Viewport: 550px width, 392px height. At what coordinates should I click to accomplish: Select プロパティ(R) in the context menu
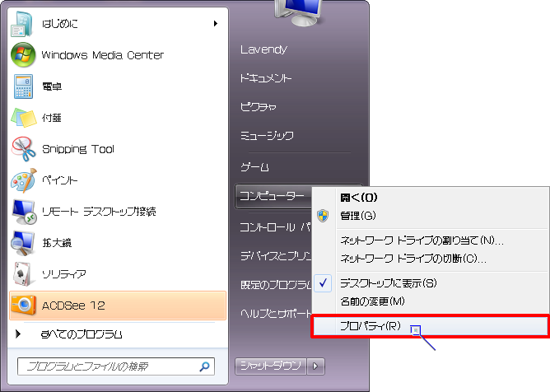click(x=371, y=326)
